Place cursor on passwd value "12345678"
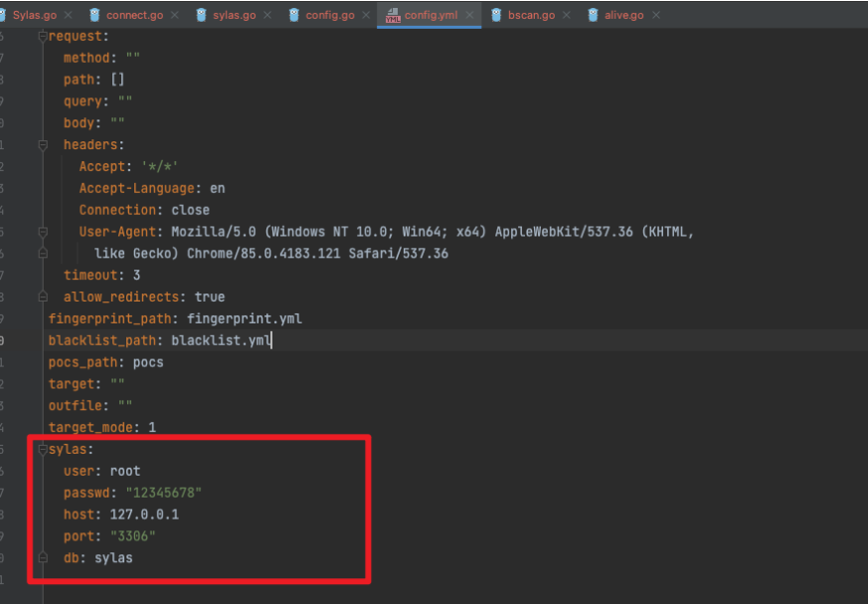Viewport: 868px width, 604px height. point(163,493)
